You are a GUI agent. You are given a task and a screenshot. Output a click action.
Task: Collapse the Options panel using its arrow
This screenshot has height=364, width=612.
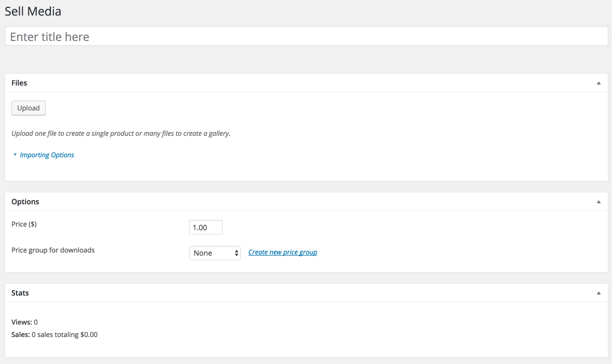tap(599, 202)
